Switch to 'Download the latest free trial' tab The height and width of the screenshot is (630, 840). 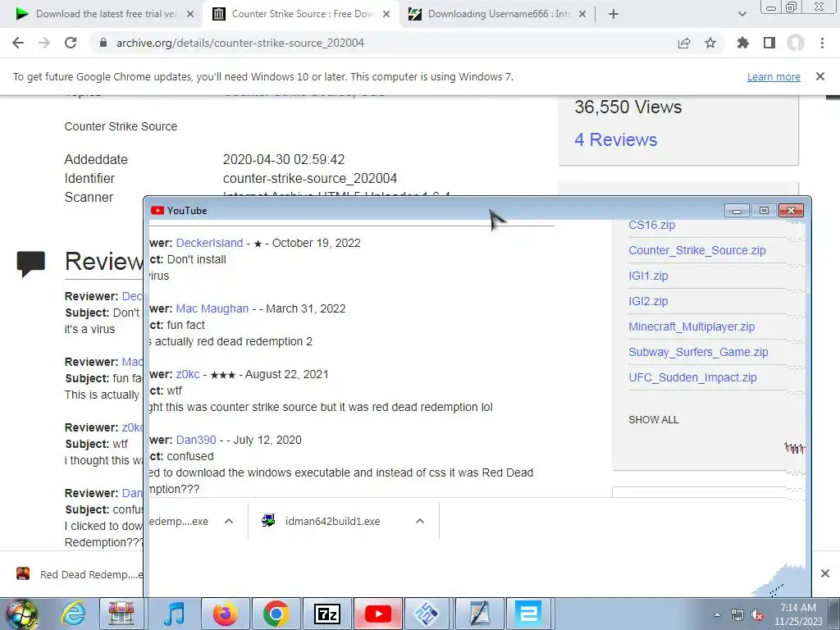(x=106, y=14)
